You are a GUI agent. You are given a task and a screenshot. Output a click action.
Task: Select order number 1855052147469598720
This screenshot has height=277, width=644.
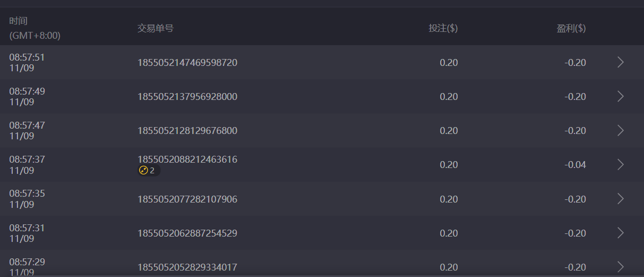coord(187,63)
